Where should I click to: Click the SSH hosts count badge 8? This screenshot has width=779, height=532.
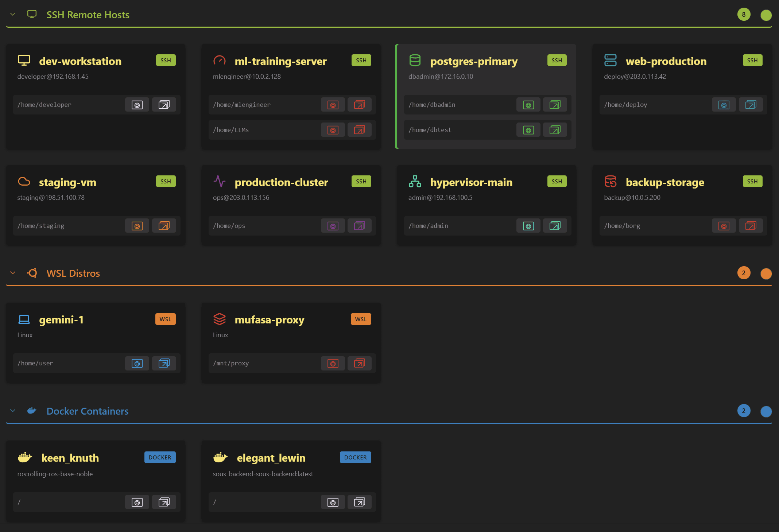744,15
